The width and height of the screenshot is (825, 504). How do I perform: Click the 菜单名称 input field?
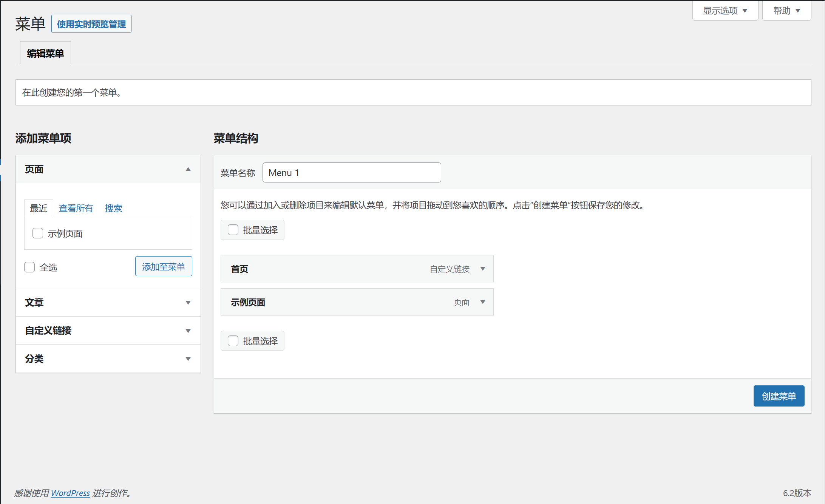click(x=351, y=173)
